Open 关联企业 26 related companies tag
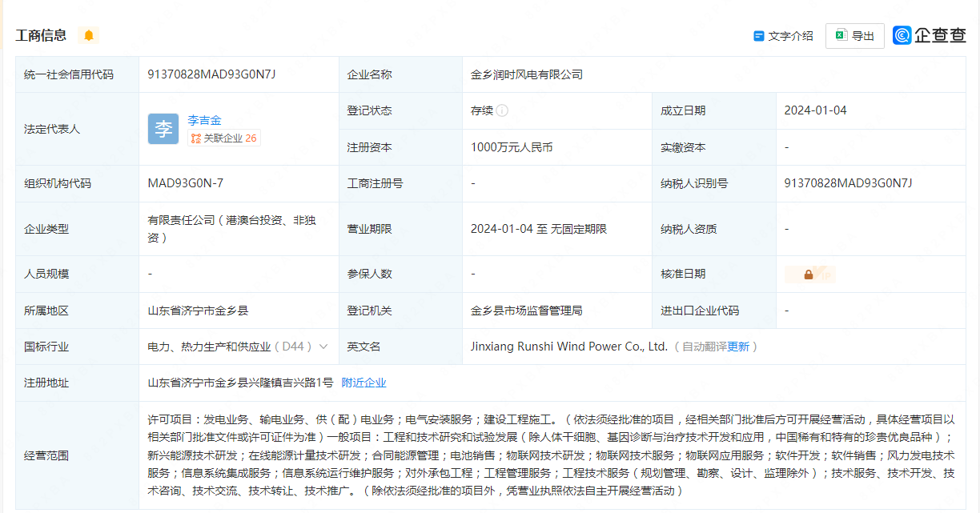Viewport: 980px width, 513px height. [x=224, y=138]
